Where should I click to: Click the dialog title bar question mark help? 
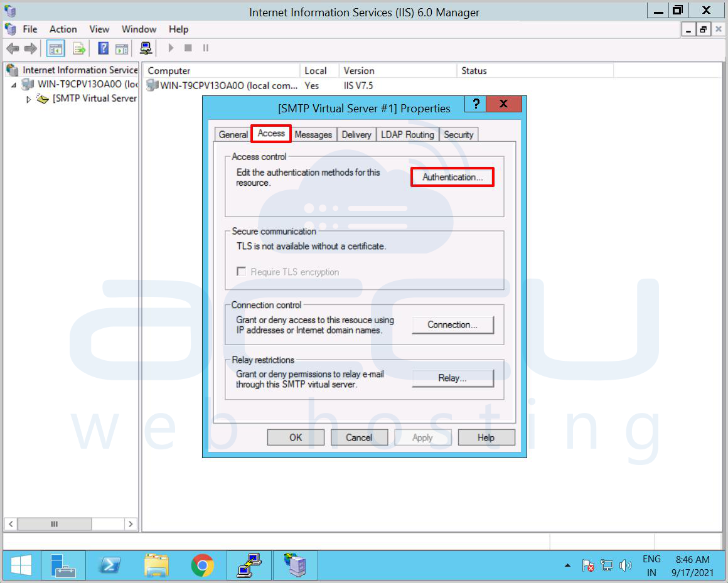(x=476, y=104)
